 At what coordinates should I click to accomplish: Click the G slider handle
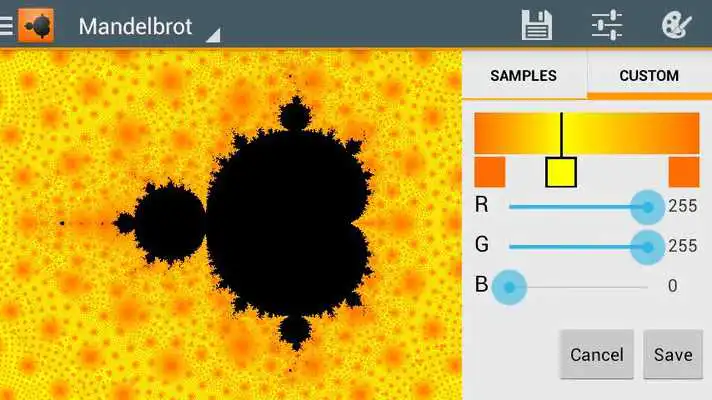[648, 247]
